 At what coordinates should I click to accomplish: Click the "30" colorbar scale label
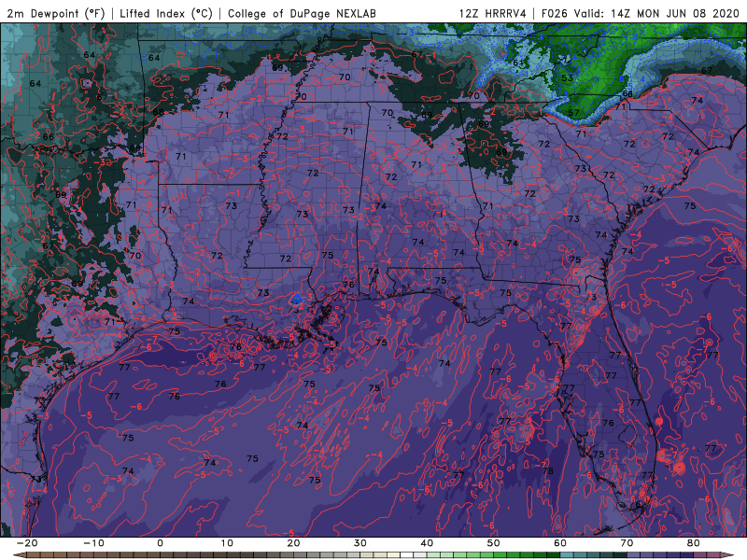pos(360,543)
